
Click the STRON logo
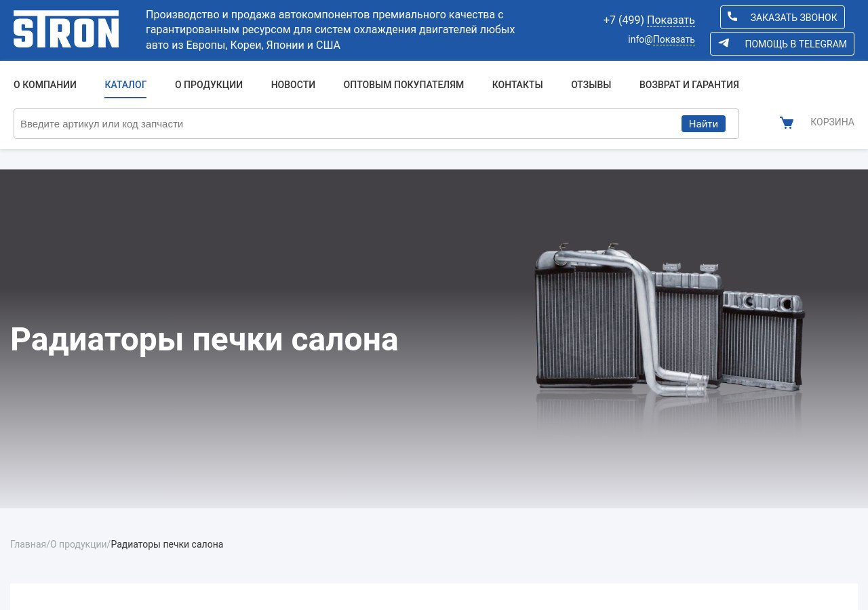point(65,28)
